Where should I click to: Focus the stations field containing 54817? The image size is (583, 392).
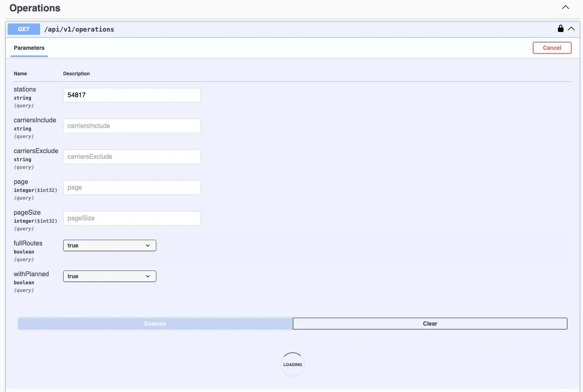[x=132, y=95]
